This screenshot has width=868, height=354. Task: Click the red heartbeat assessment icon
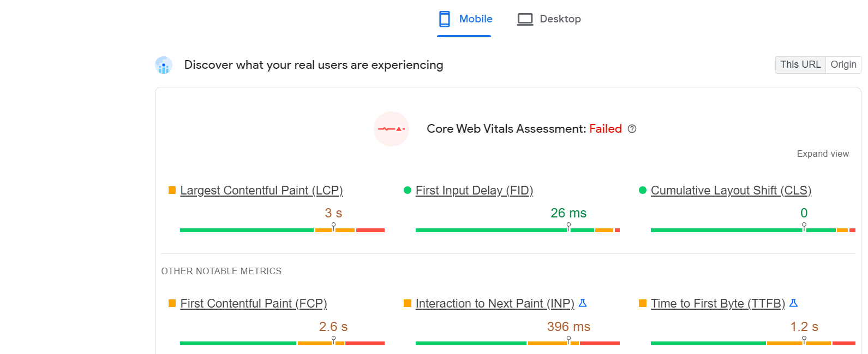[391, 129]
